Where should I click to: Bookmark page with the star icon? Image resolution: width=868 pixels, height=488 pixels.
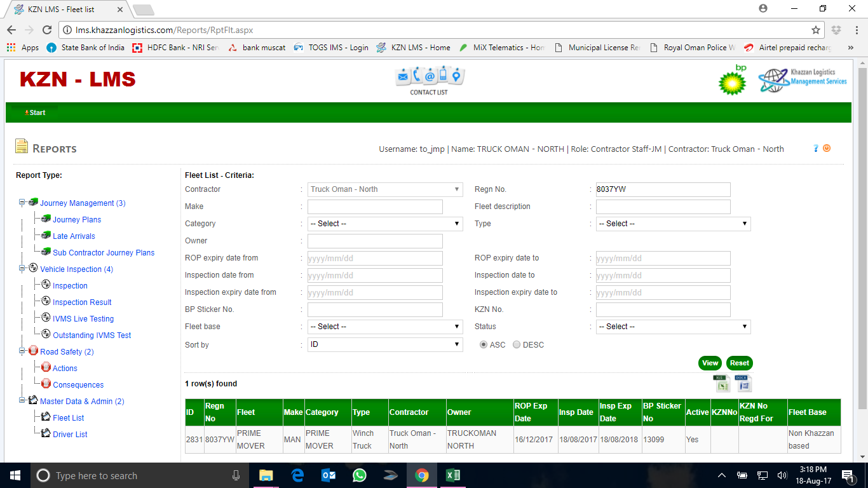coord(816,30)
